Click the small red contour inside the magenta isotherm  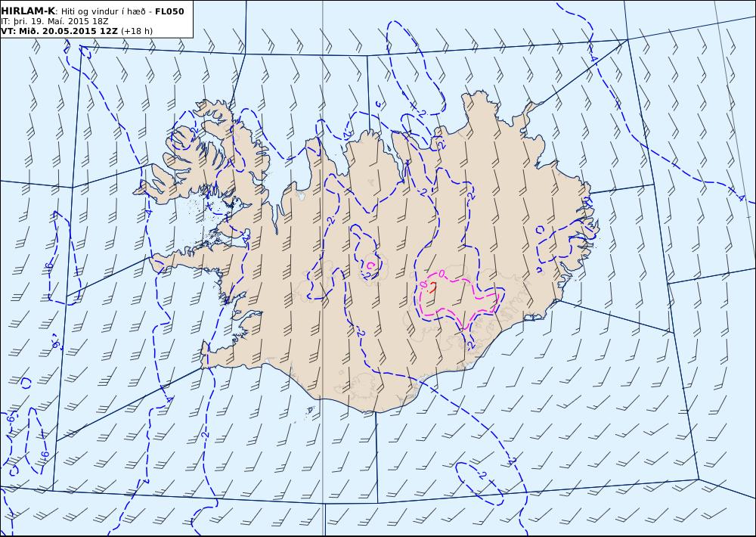tap(432, 288)
